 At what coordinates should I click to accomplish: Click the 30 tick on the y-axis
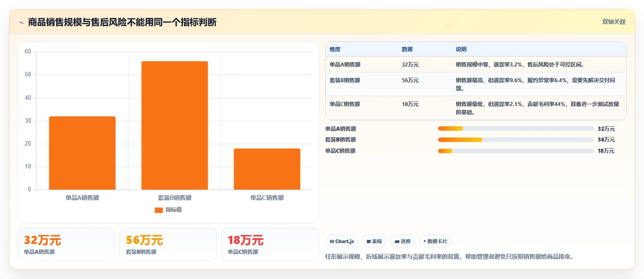coord(28,121)
